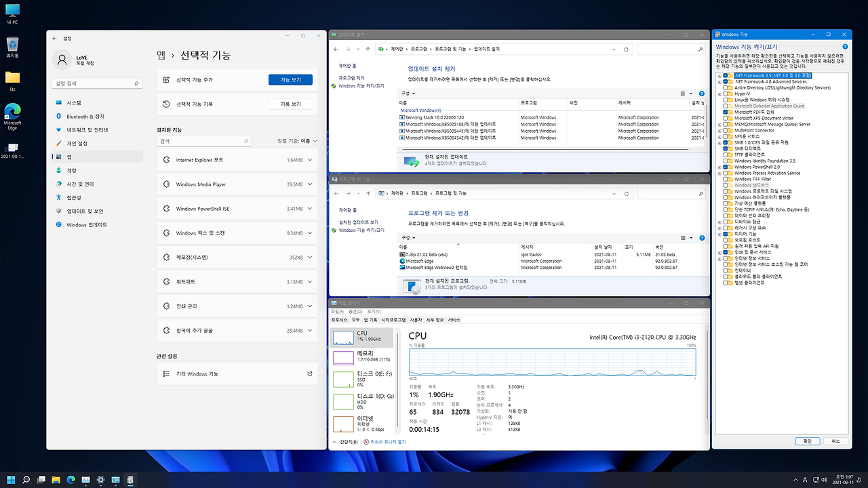The image size is (868, 488).
Task: Open taskbar Search magnifier icon
Action: [26, 480]
